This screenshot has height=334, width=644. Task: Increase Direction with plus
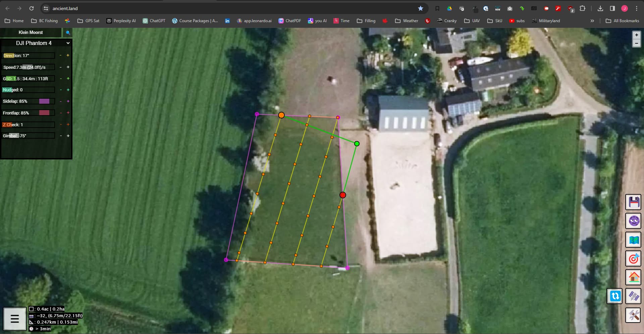[x=68, y=55]
